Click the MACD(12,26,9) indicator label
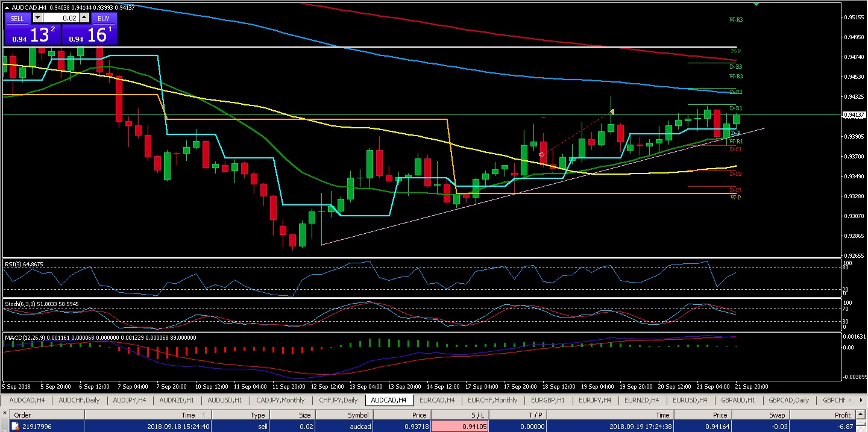The image size is (868, 432). (x=100, y=338)
